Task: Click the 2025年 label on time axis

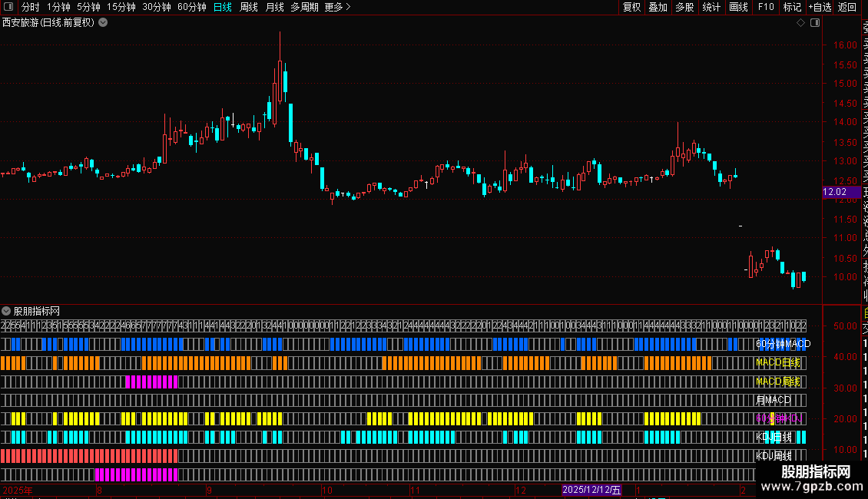Action: (x=18, y=490)
